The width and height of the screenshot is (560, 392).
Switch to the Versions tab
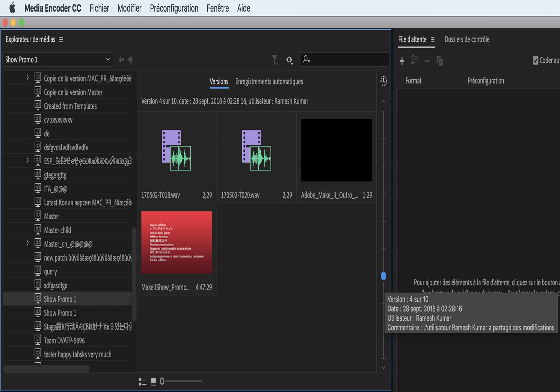(x=219, y=82)
